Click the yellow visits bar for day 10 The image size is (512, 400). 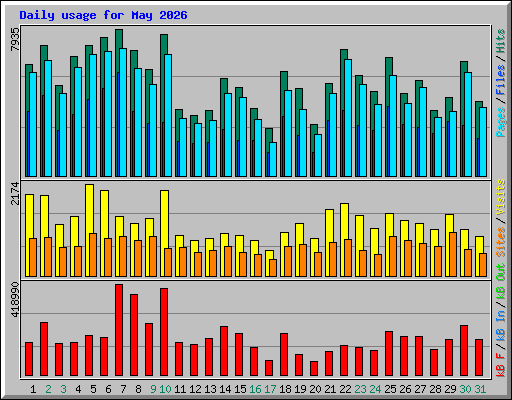tap(164, 218)
